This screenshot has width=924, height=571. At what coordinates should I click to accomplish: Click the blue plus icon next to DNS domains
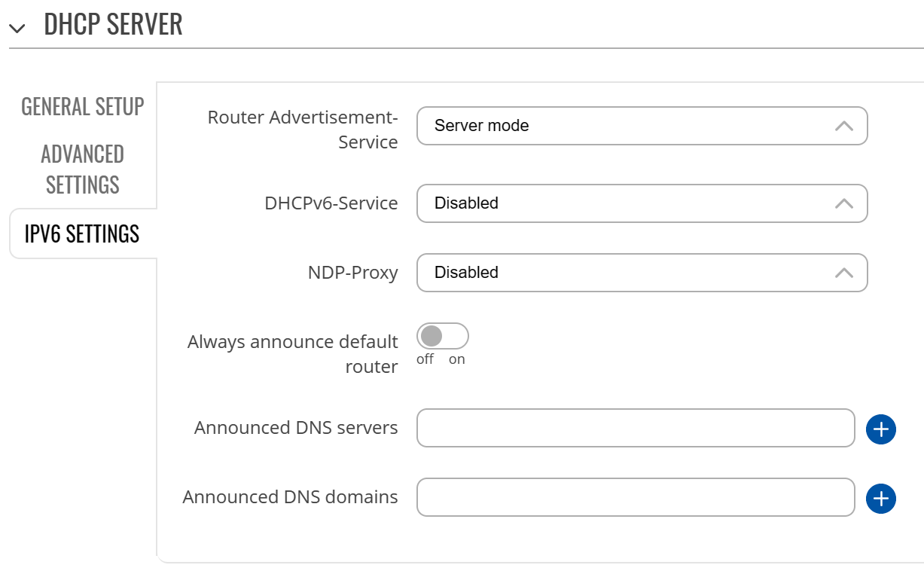[x=880, y=498]
